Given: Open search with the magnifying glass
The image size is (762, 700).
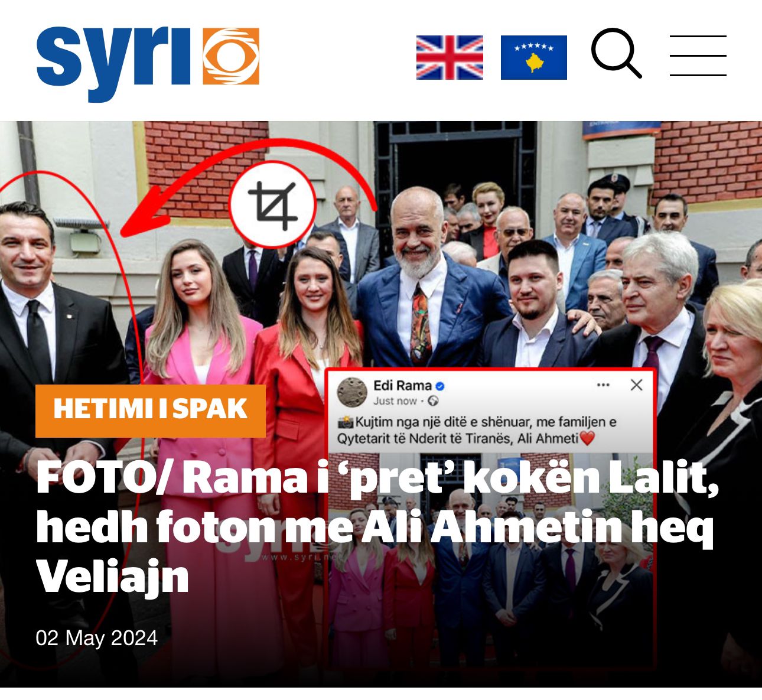Looking at the screenshot, I should click(x=616, y=53).
